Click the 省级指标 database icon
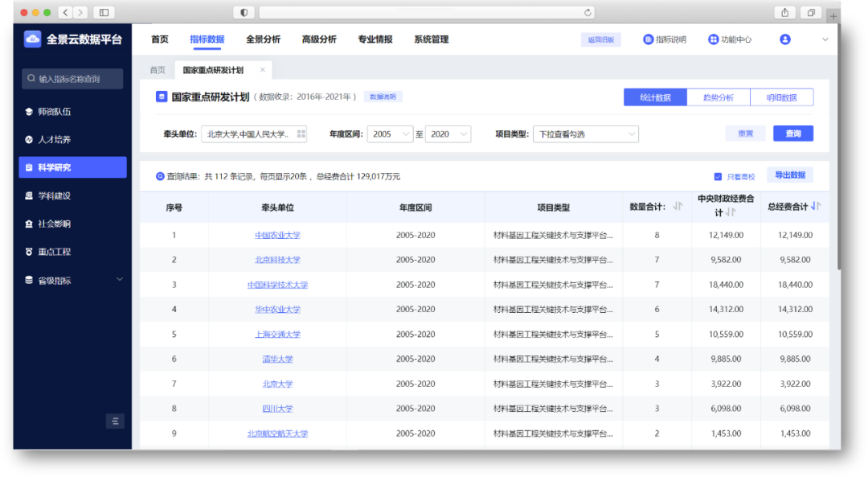The image size is (868, 477). click(x=29, y=280)
